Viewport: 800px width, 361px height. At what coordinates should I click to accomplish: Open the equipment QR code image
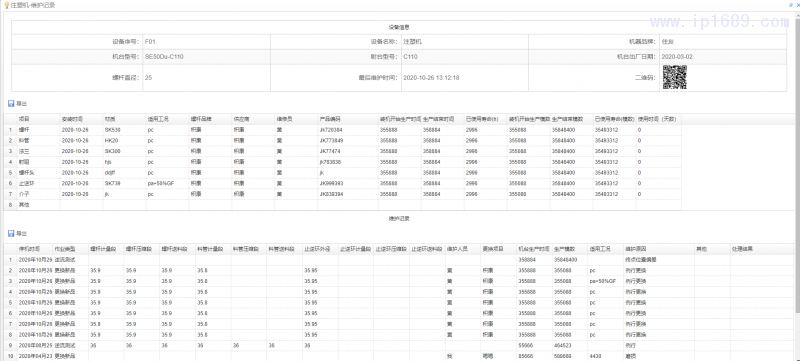pyautogui.click(x=674, y=78)
